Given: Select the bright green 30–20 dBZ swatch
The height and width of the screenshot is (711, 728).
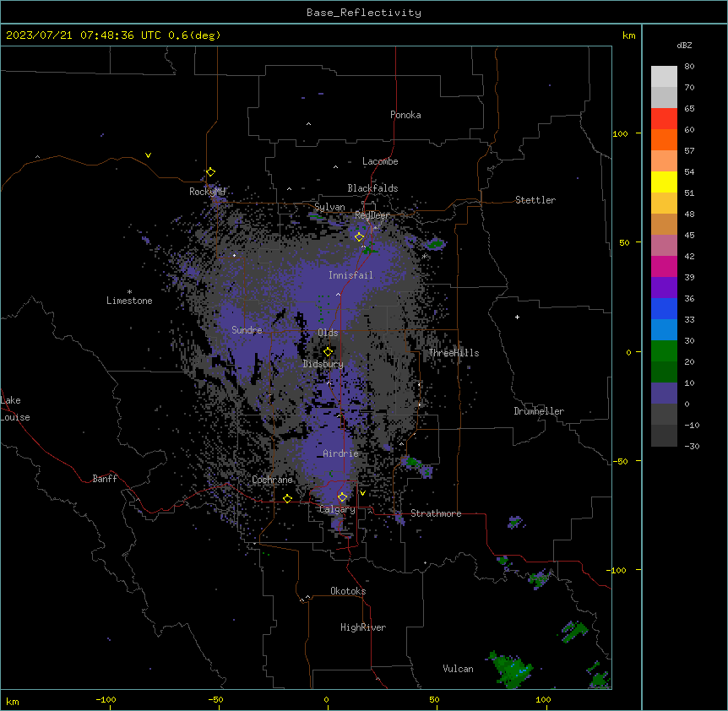Looking at the screenshot, I should pyautogui.click(x=664, y=351).
